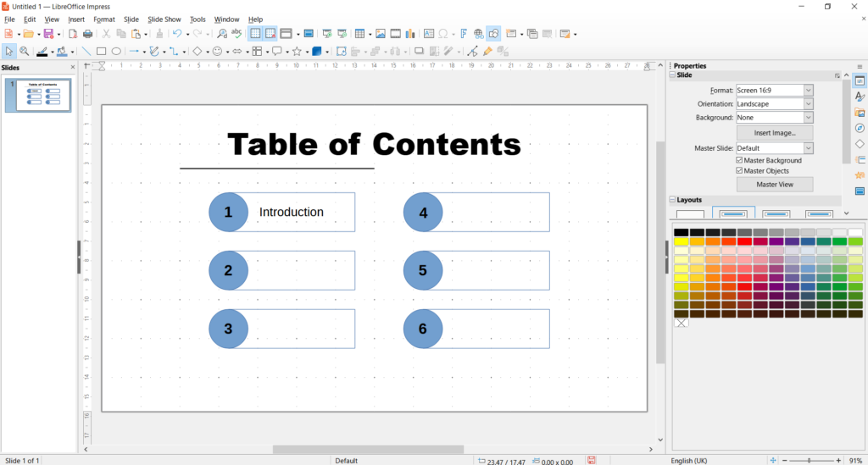This screenshot has height=465, width=868.
Task: Collapse the Layouts section
Action: coord(673,200)
